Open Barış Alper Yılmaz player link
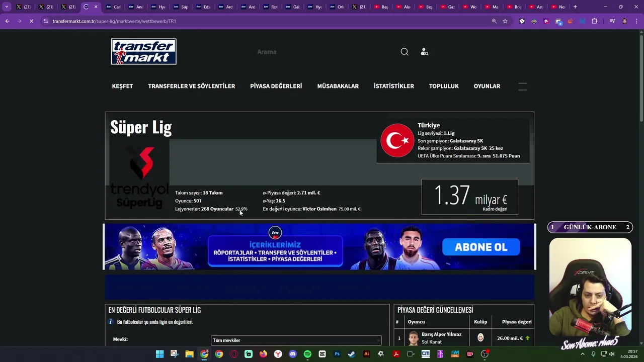644x362 pixels. tap(441, 334)
